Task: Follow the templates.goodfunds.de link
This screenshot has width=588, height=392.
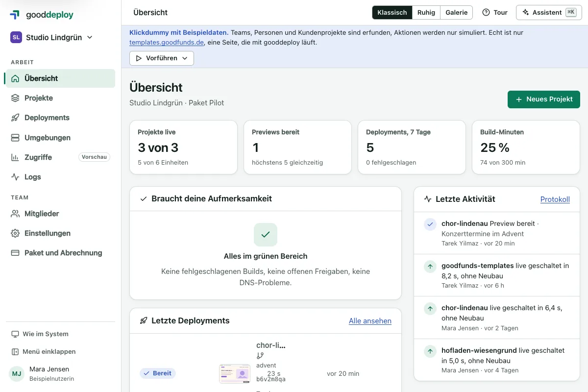Action: [166, 43]
